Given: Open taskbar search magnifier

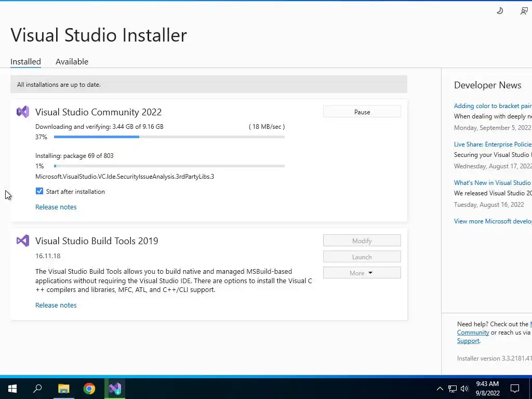Looking at the screenshot, I should coord(37,389).
